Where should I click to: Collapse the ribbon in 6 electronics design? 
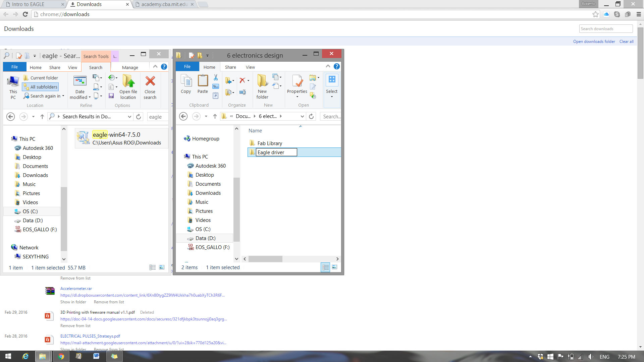click(x=328, y=66)
